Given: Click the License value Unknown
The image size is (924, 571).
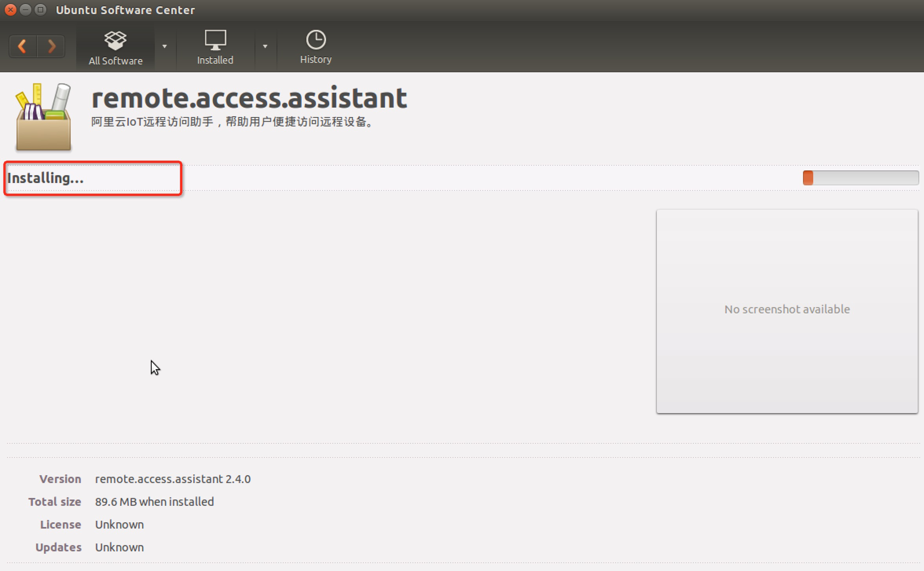Looking at the screenshot, I should (119, 525).
